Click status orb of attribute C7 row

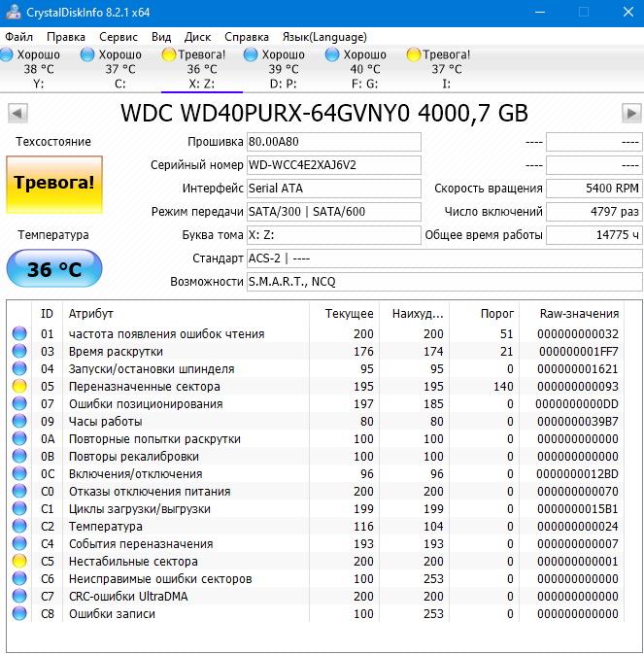(19, 596)
